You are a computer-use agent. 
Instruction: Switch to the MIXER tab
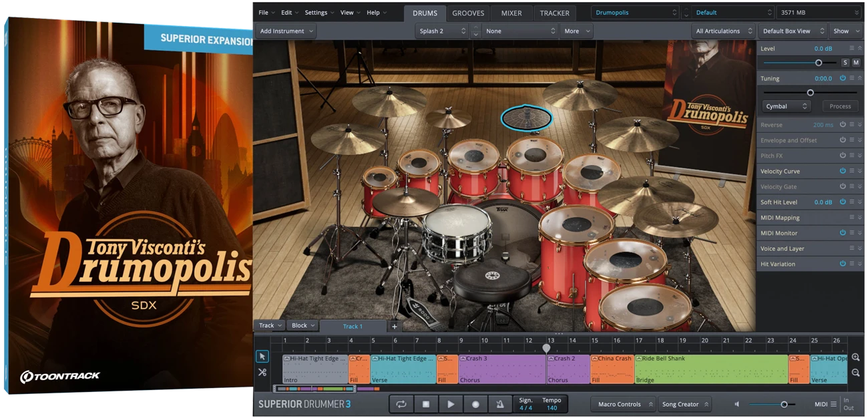pyautogui.click(x=511, y=13)
